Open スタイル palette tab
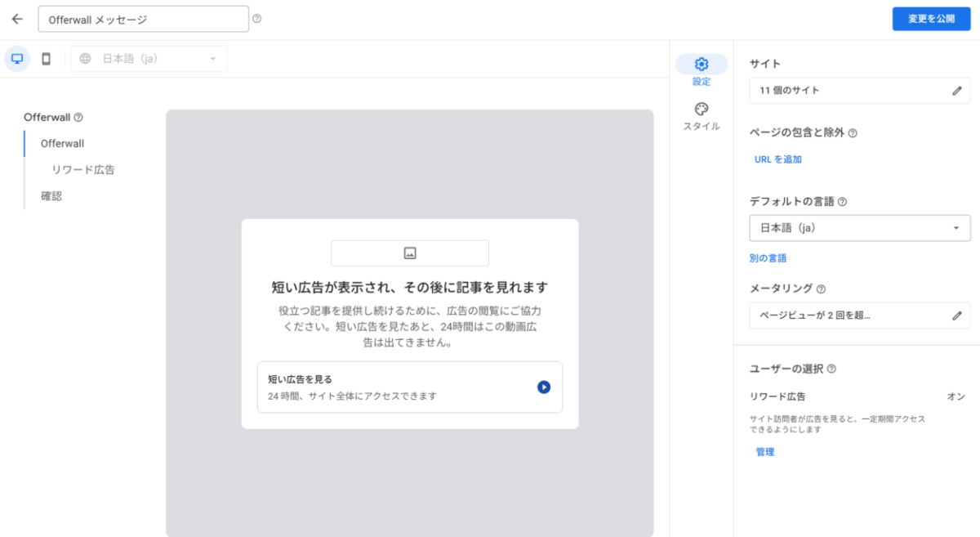 point(702,117)
